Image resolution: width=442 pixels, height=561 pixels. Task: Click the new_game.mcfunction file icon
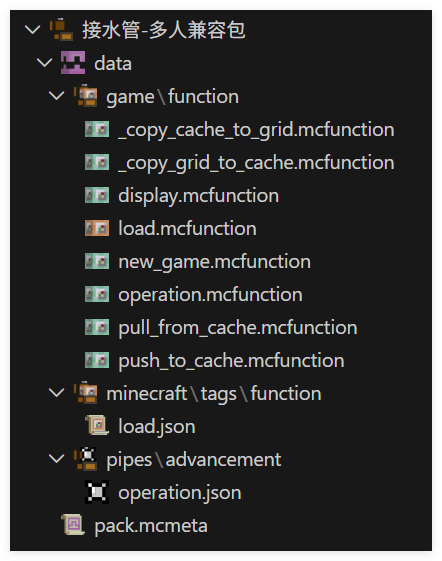click(x=97, y=261)
